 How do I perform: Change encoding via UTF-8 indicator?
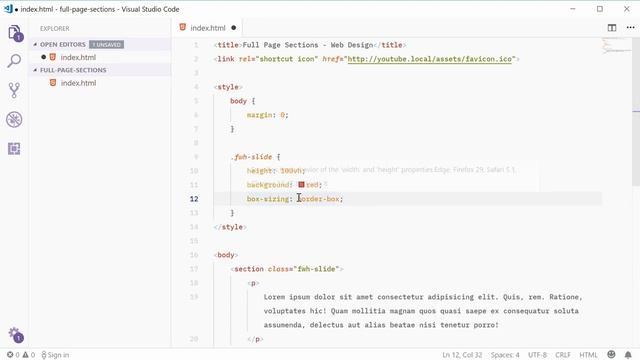tap(537, 355)
